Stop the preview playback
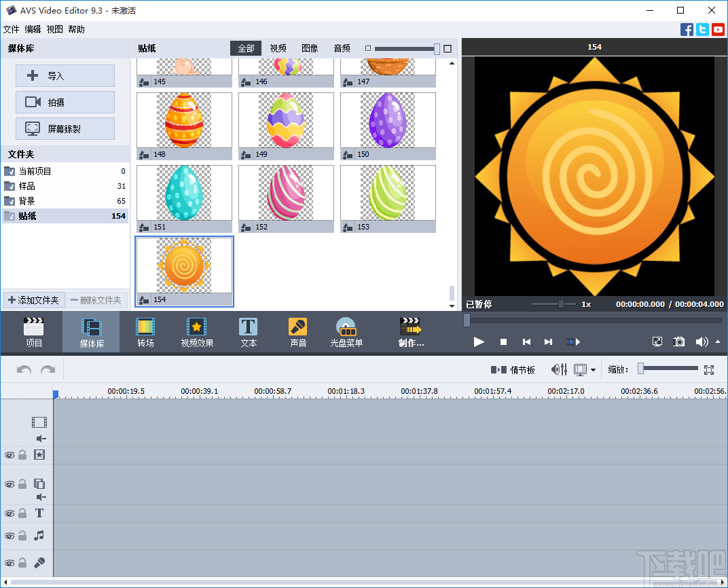Screen dimensions: 728x588 pos(503,342)
